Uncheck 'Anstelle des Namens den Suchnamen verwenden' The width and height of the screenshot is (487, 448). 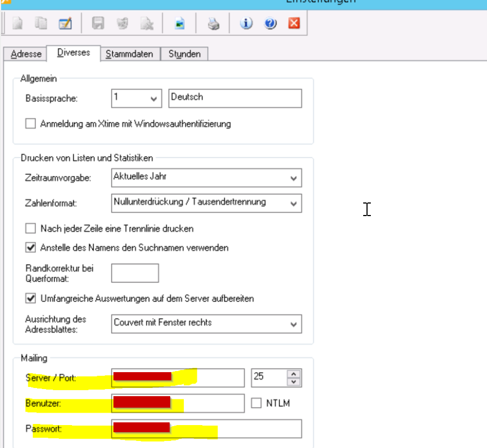coord(31,247)
